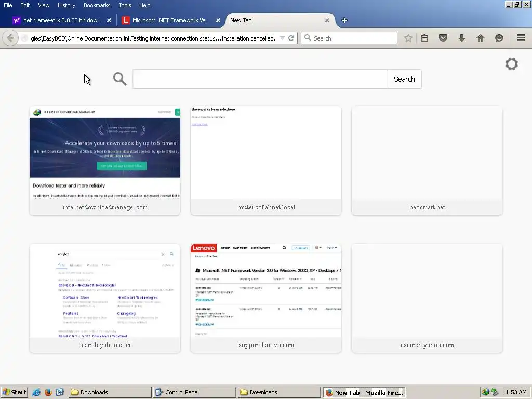The image size is (532, 399).
Task: Close the Yahoo net framework tab
Action: click(x=109, y=20)
